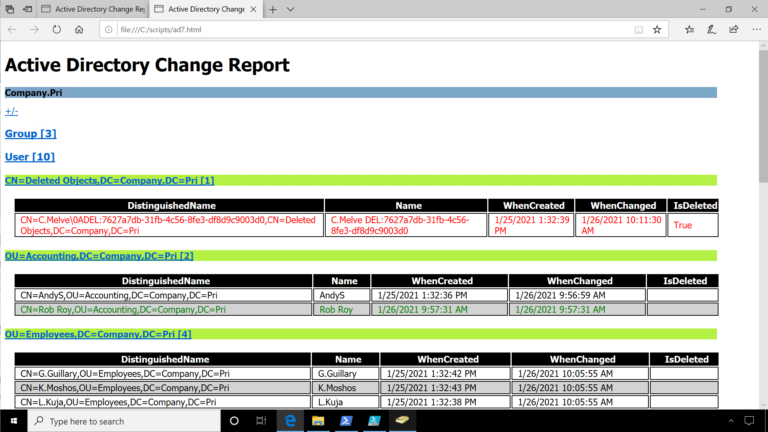This screenshot has height=432, width=768.
Task: Click AndyS WhenChanged 1/26/2021 9:56:59 AM
Action: click(x=577, y=295)
